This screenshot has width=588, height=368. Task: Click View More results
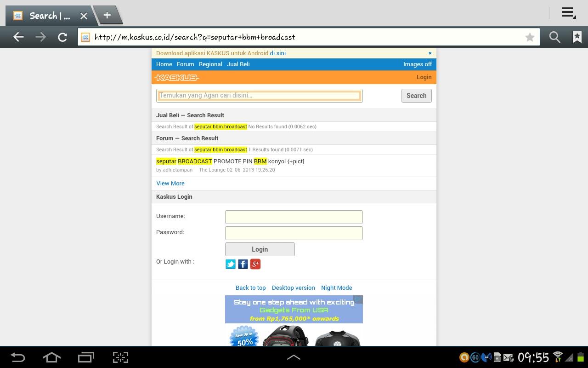tap(170, 183)
